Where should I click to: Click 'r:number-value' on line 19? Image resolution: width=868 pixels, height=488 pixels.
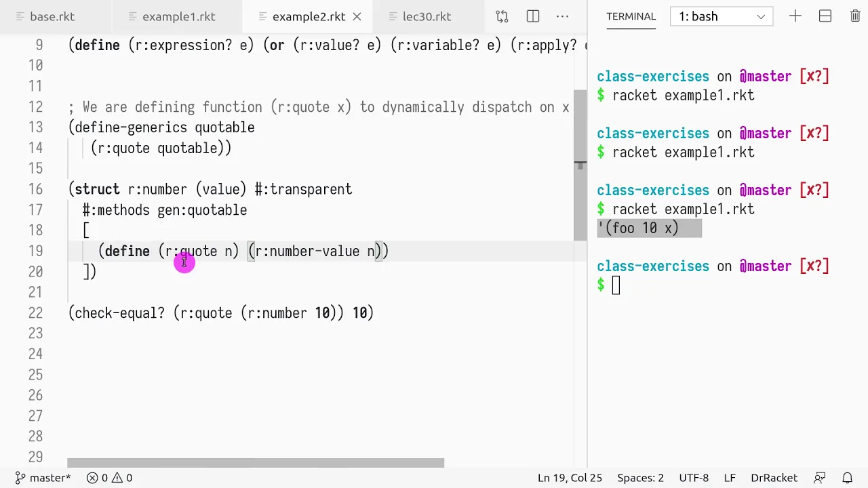tap(307, 251)
